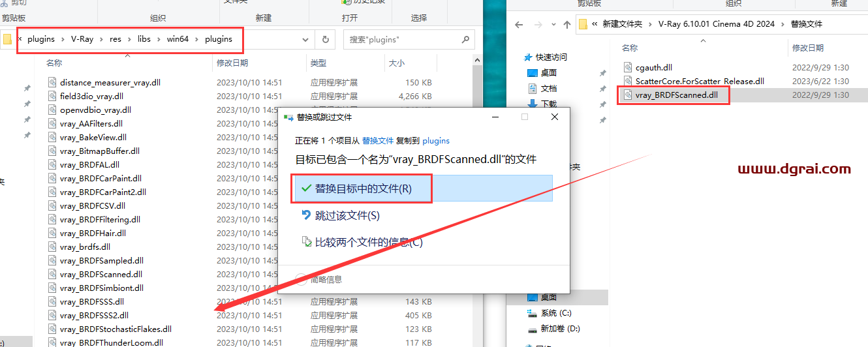Screen dimensions: 868x347
Task: Open address history dropdown in left window
Action: point(305,40)
